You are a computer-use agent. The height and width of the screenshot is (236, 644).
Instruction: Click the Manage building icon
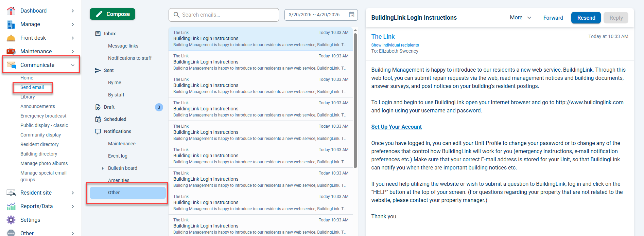[x=11, y=24]
